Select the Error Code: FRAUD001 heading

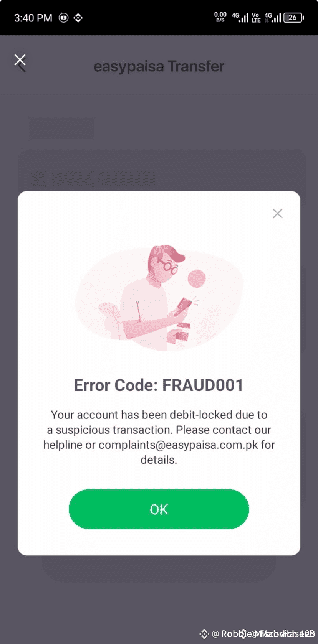click(159, 385)
